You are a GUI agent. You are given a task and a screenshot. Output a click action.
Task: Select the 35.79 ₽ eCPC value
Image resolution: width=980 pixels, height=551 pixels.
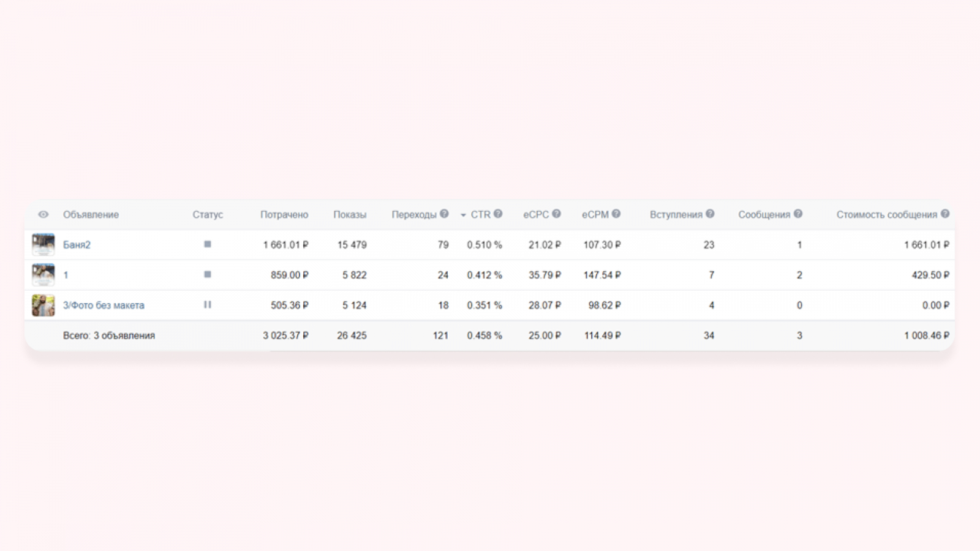[x=545, y=275]
